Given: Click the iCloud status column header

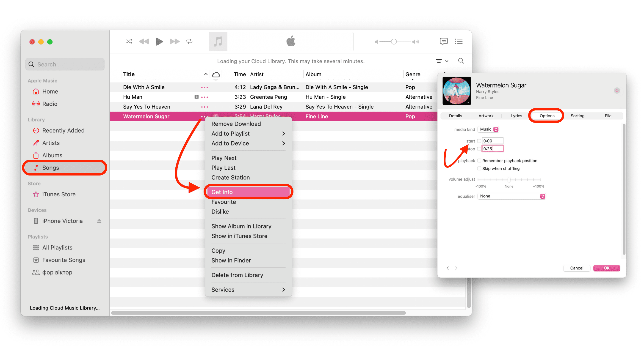Looking at the screenshot, I should tap(216, 74).
